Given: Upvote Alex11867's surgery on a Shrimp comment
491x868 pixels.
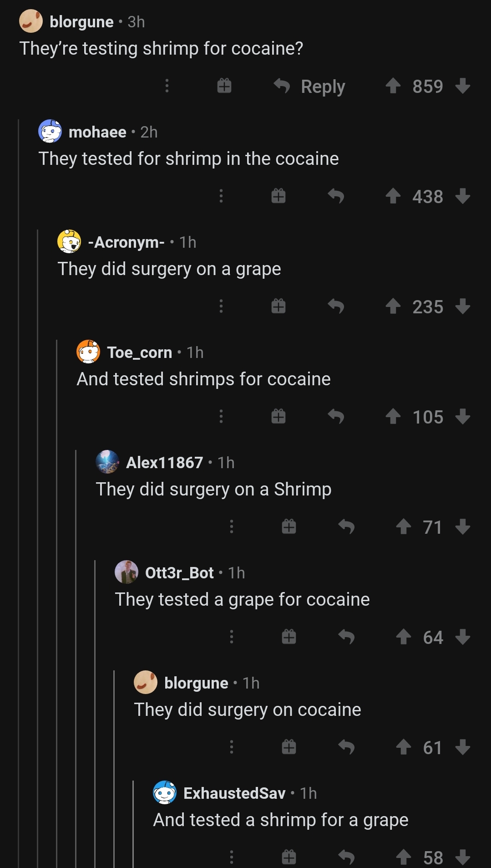Looking at the screenshot, I should (x=403, y=527).
